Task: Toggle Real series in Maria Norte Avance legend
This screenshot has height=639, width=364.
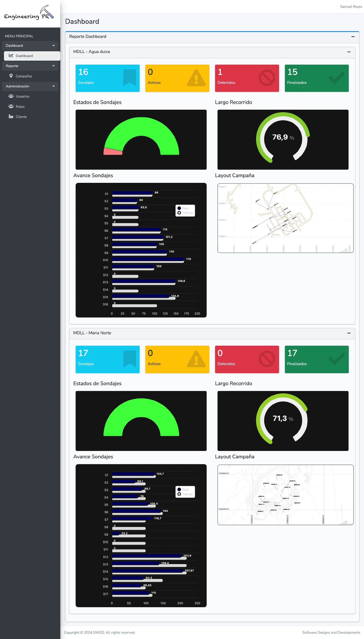Action: point(183,490)
